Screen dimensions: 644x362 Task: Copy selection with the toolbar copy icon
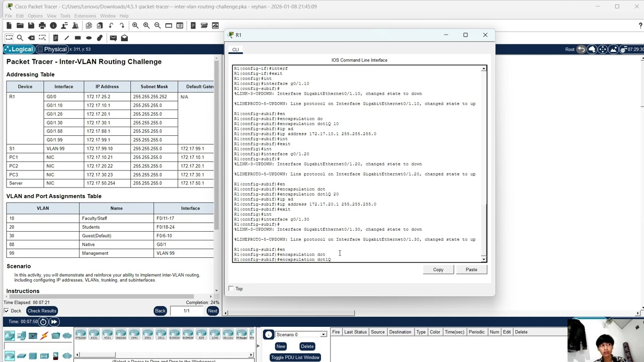89,26
